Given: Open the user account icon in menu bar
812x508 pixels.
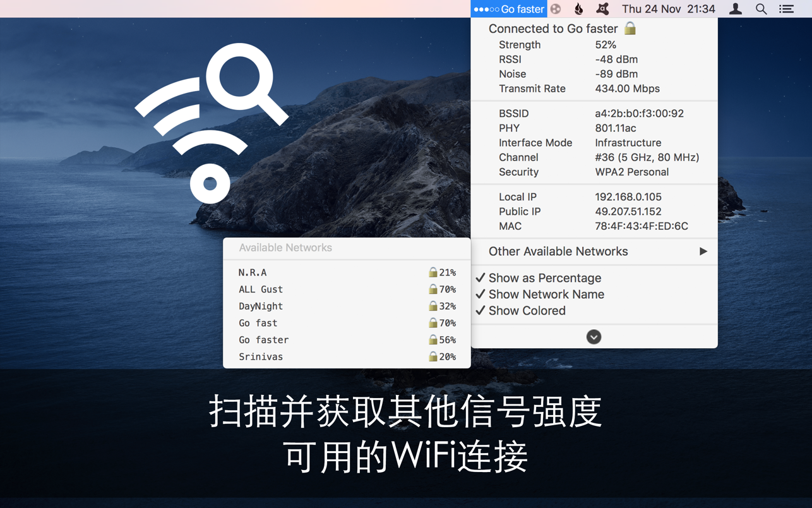Looking at the screenshot, I should tap(736, 9).
